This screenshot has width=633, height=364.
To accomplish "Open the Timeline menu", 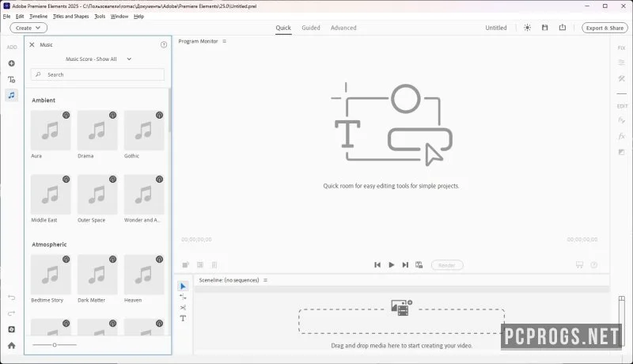I will click(38, 17).
